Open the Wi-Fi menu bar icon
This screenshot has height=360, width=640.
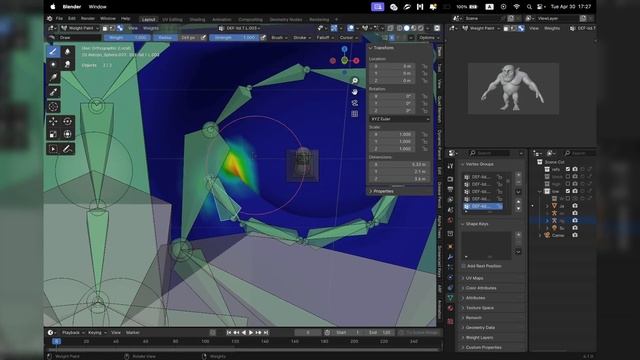click(516, 7)
